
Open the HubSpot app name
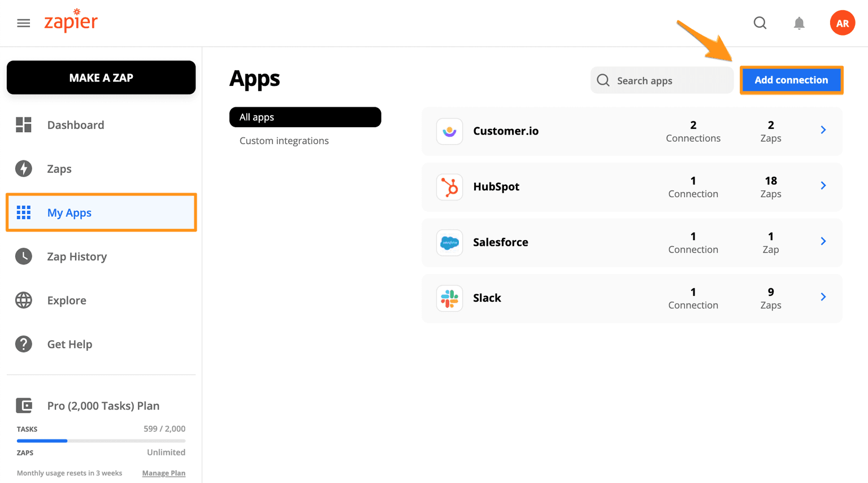point(496,186)
